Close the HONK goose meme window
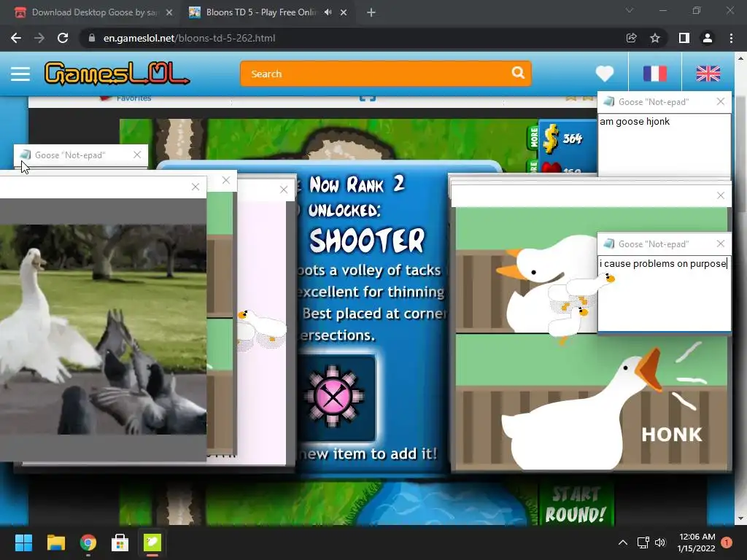Viewport: 747px width, 560px height. tap(720, 195)
